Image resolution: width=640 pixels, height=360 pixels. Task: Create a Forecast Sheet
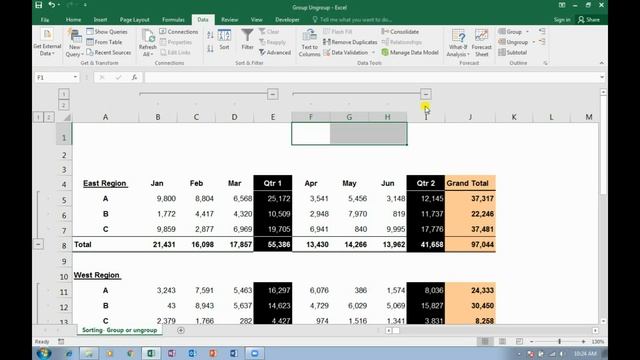482,43
